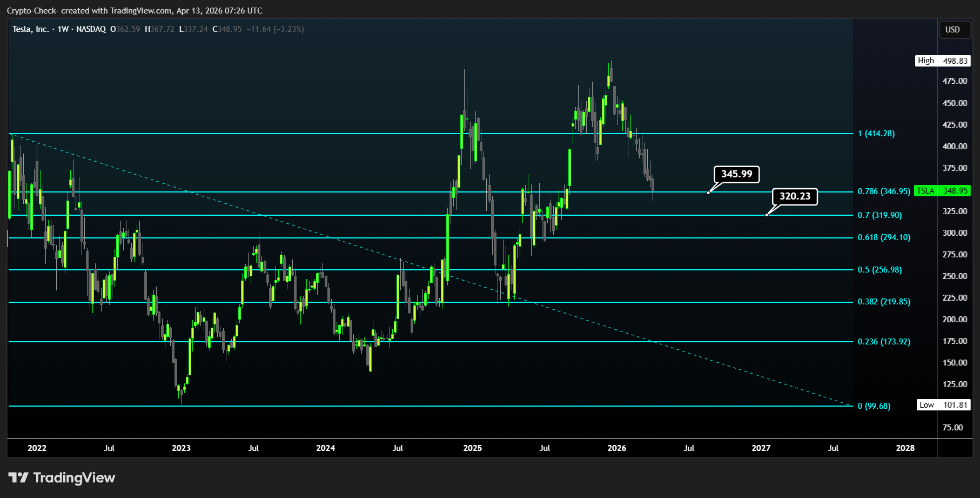Click 2023 on the time axis
Image resolution: width=980 pixels, height=498 pixels.
point(182,448)
